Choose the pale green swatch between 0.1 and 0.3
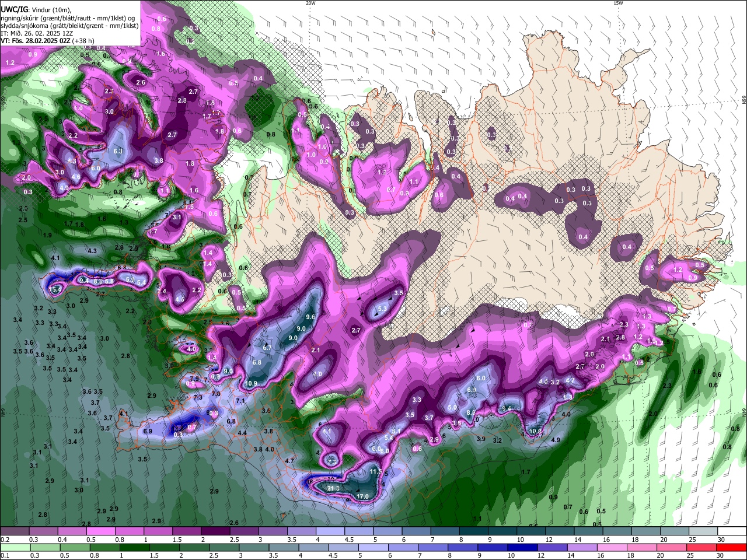The height and width of the screenshot is (560, 747). tap(15, 547)
